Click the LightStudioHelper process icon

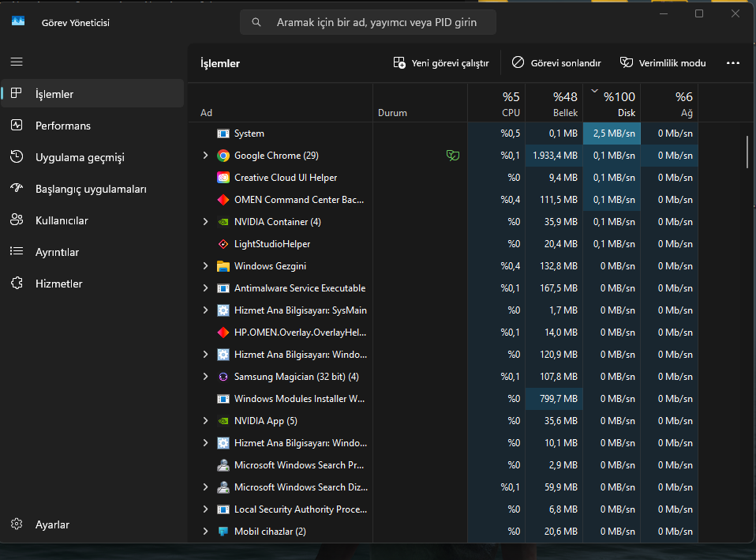[x=223, y=244]
